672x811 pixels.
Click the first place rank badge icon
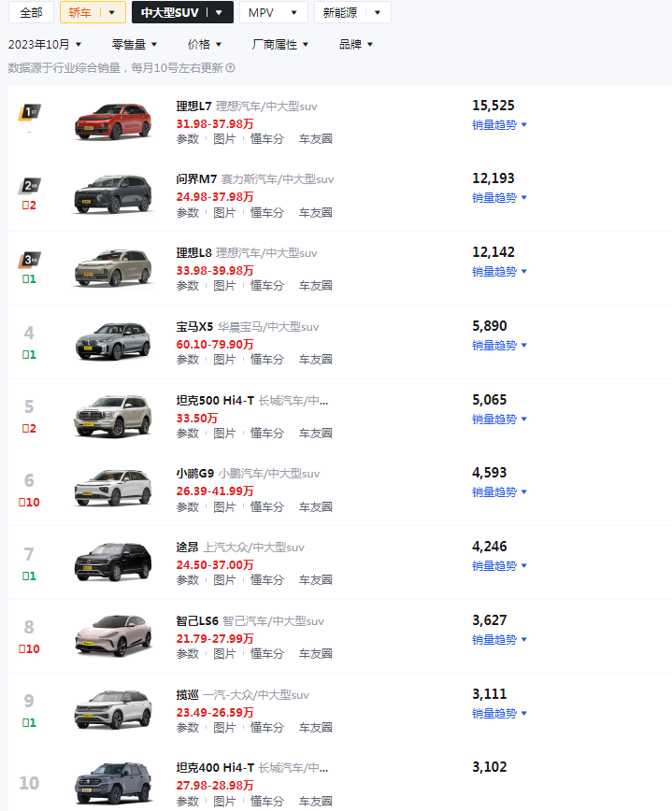30,112
